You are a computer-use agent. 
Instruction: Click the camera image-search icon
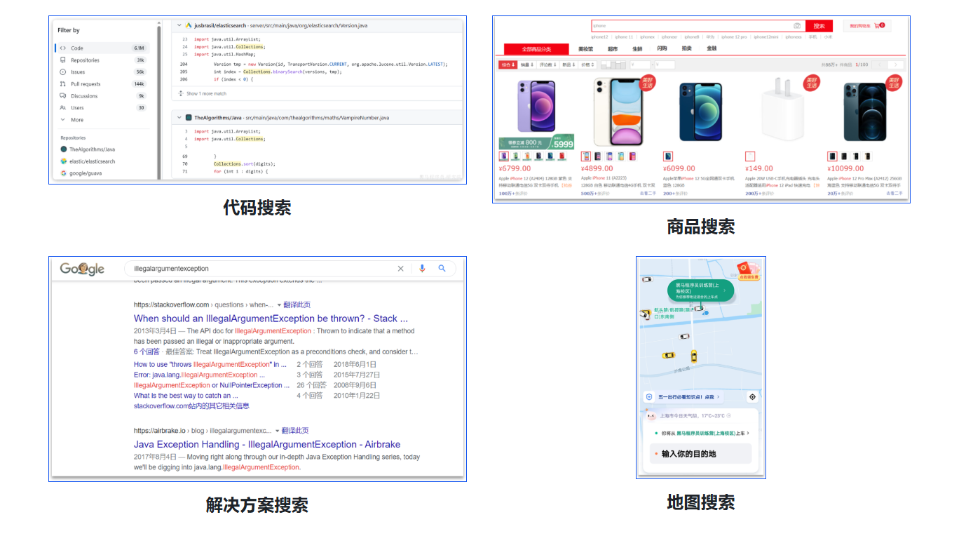pyautogui.click(x=797, y=26)
